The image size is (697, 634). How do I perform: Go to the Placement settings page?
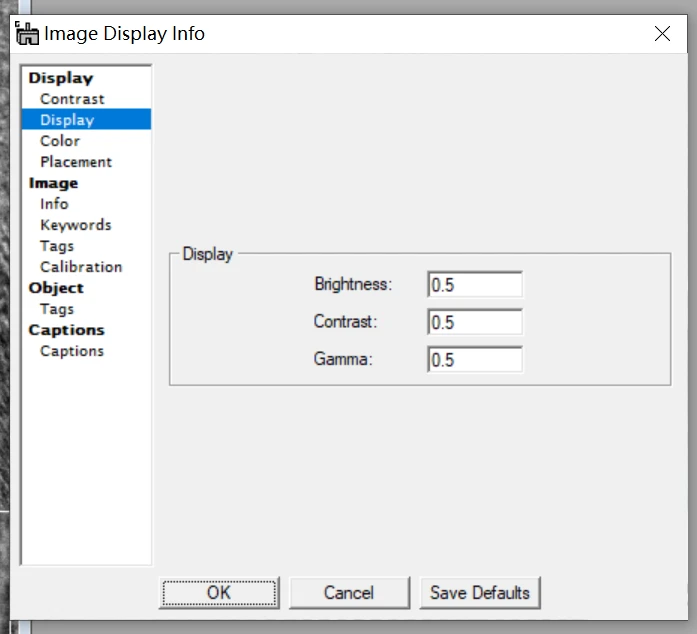tap(76, 162)
